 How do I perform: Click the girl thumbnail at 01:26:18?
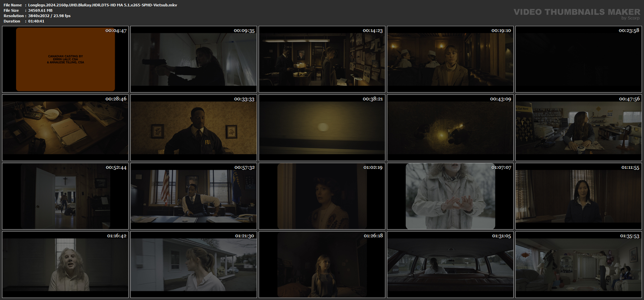point(322,264)
